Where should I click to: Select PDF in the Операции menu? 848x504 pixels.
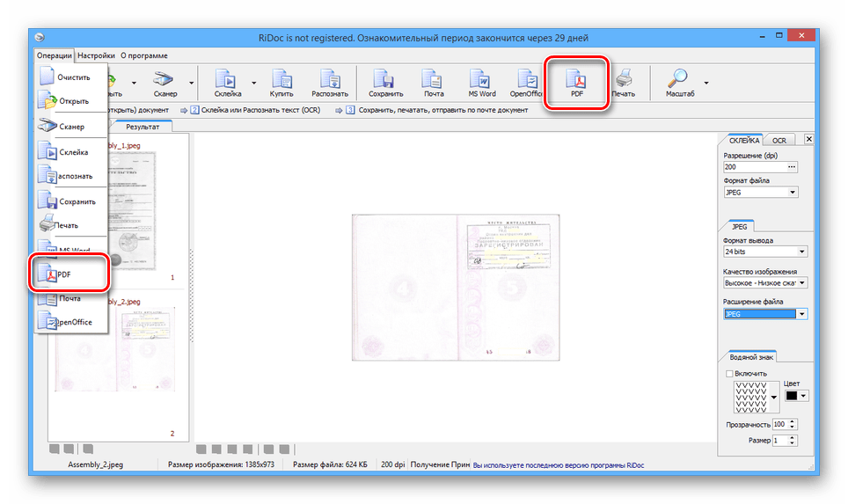pyautogui.click(x=69, y=274)
